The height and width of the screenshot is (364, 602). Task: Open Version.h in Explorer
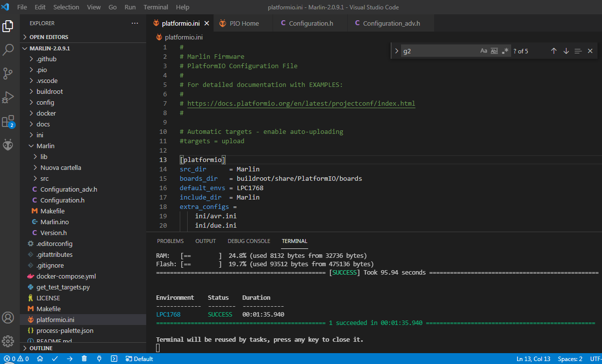(83, 233)
